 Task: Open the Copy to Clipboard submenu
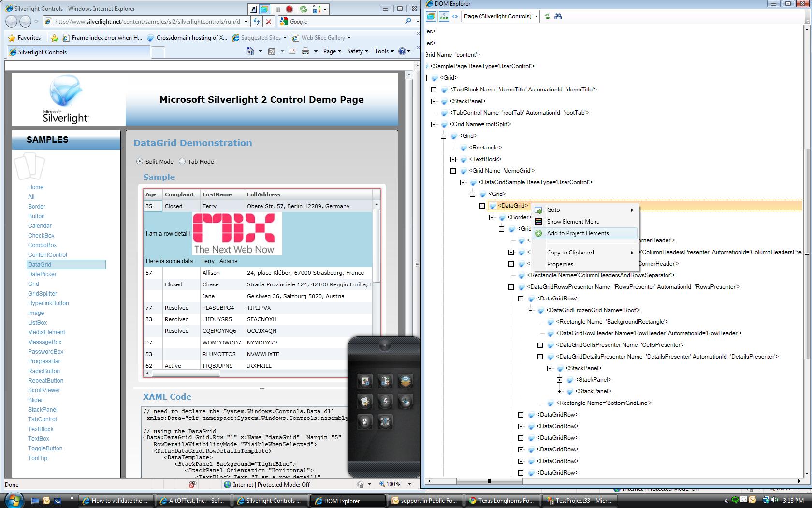tap(585, 253)
